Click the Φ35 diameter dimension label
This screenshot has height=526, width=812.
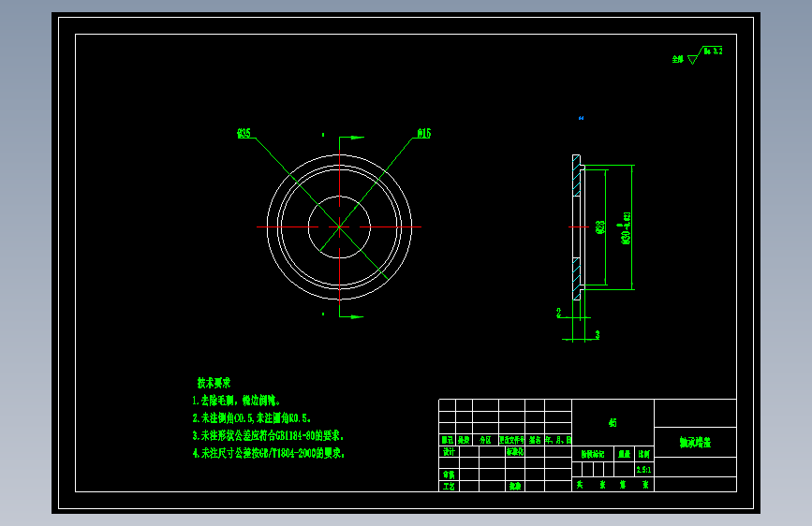point(244,134)
